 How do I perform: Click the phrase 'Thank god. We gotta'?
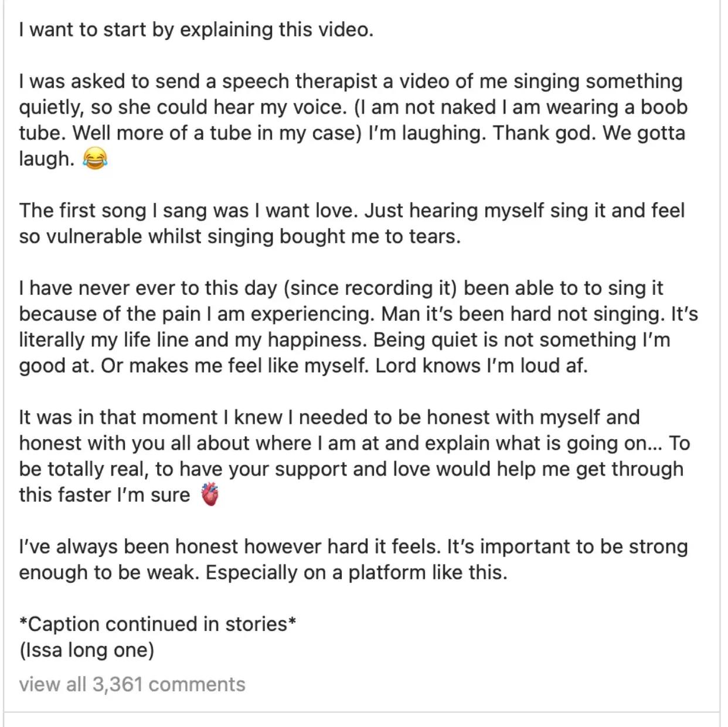(588, 133)
